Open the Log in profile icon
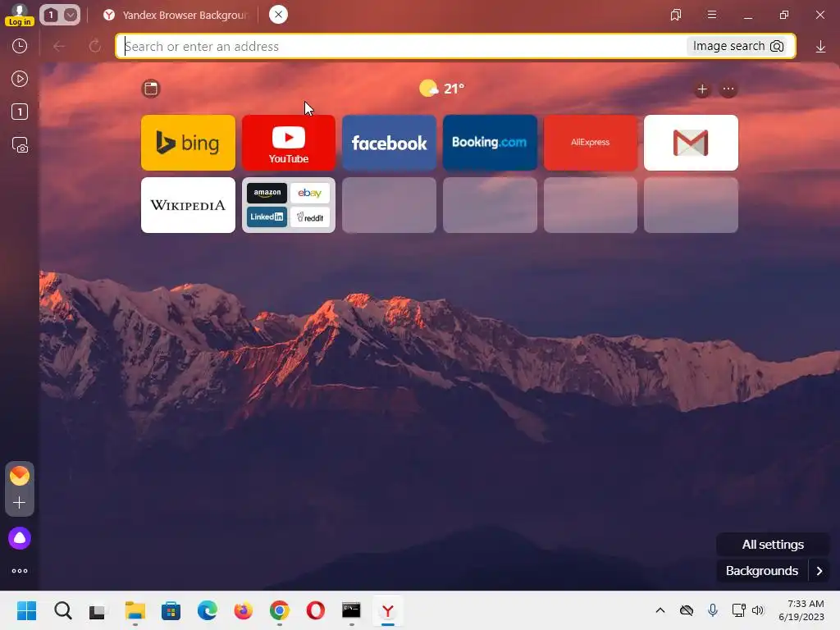Viewport: 840px width, 630px height. pyautogui.click(x=20, y=15)
